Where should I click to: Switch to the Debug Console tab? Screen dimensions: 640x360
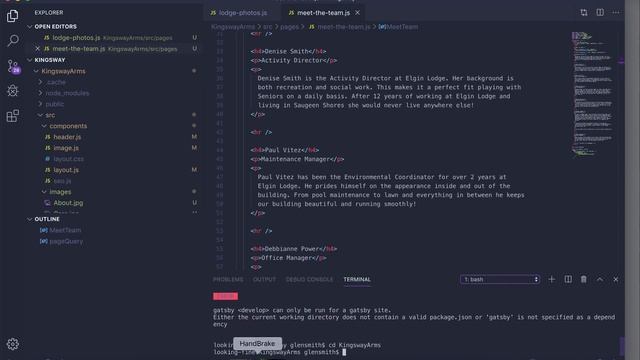(309, 280)
